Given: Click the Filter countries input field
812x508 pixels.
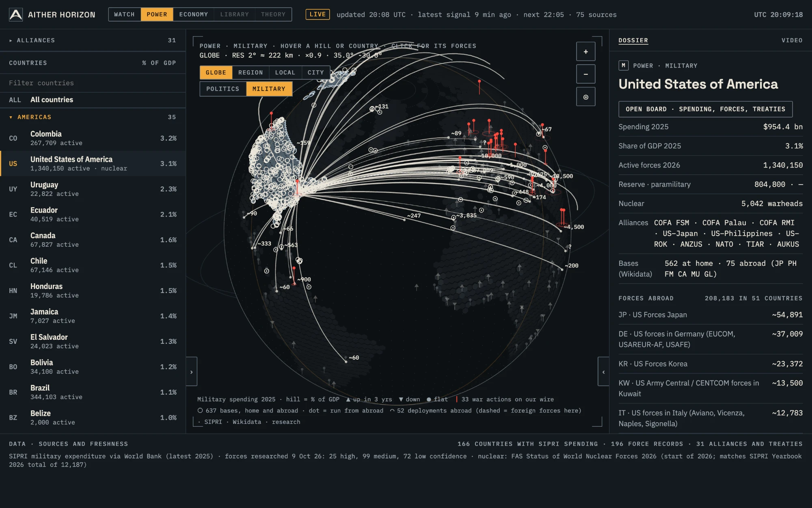Looking at the screenshot, I should [93, 83].
